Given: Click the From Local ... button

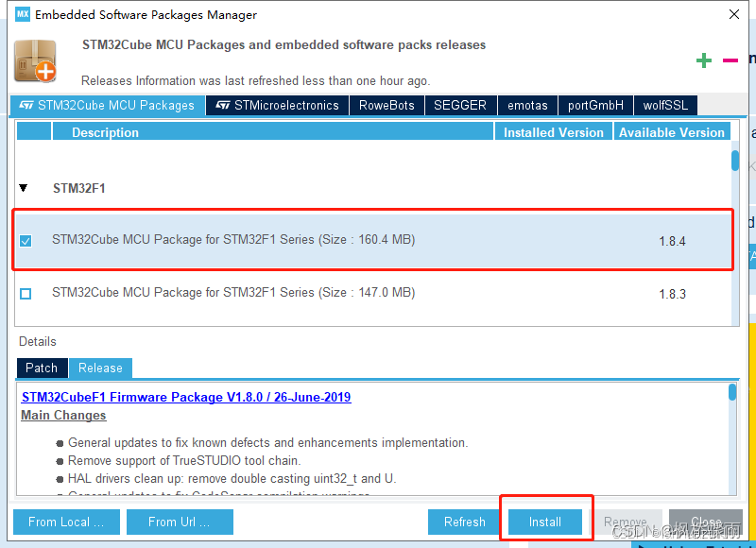Looking at the screenshot, I should pyautogui.click(x=66, y=522).
